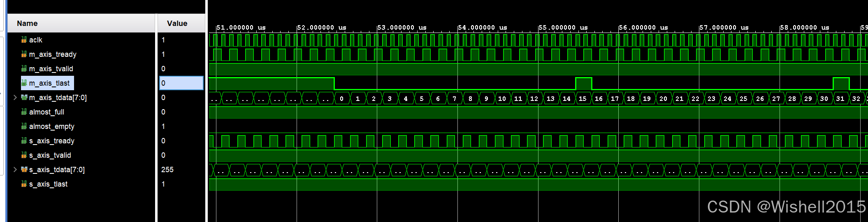The image size is (868, 222).
Task: Select the s_axis_tlast signal name
Action: tap(48, 184)
